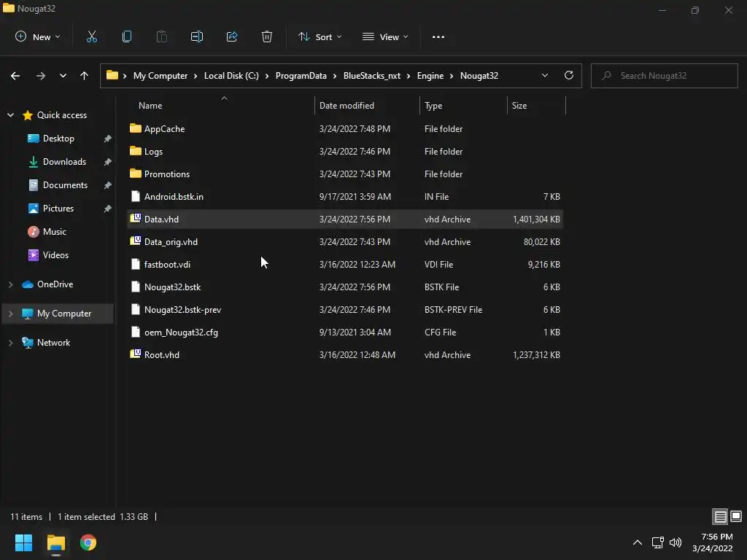This screenshot has height=560, width=747.
Task: Select Pictures in Quick access
Action: click(58, 208)
